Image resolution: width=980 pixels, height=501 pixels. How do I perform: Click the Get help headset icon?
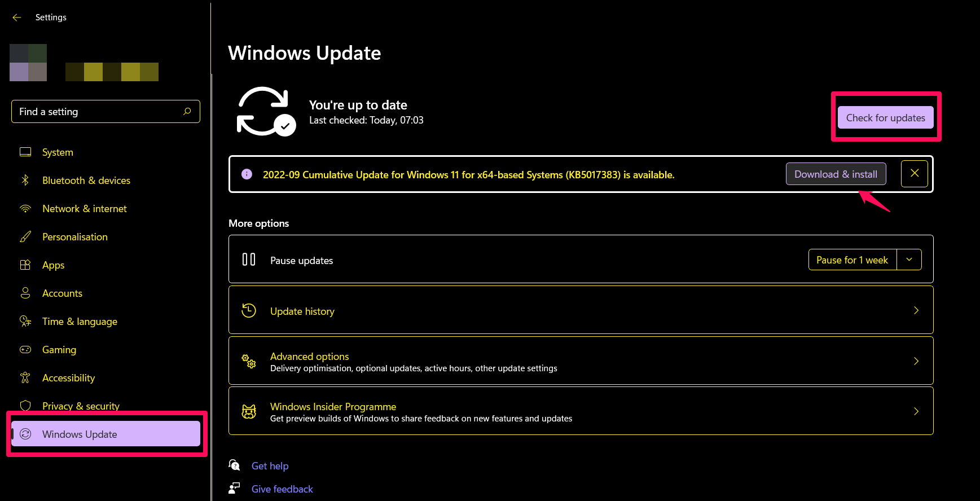point(234,465)
